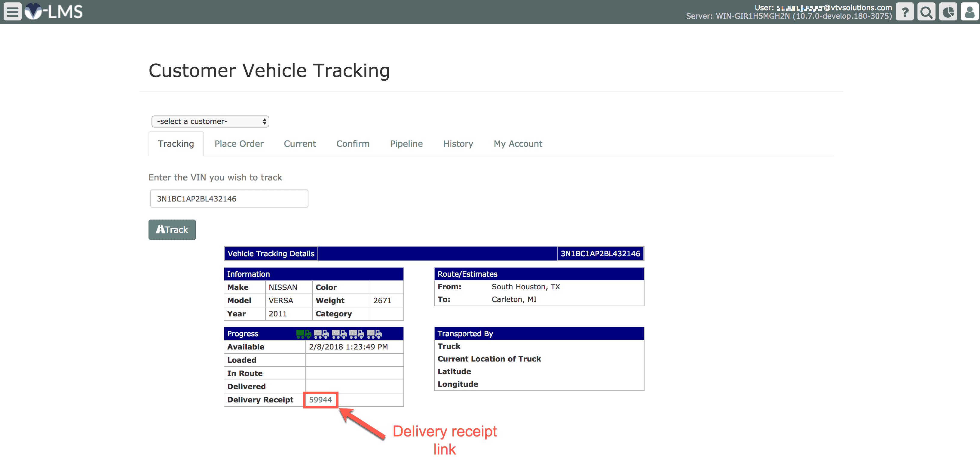Click the VIN input field

pos(229,199)
